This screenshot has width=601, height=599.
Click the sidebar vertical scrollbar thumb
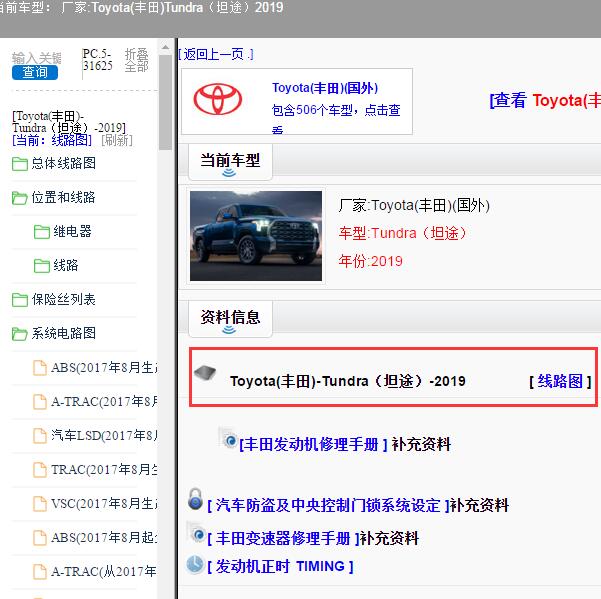tap(165, 103)
